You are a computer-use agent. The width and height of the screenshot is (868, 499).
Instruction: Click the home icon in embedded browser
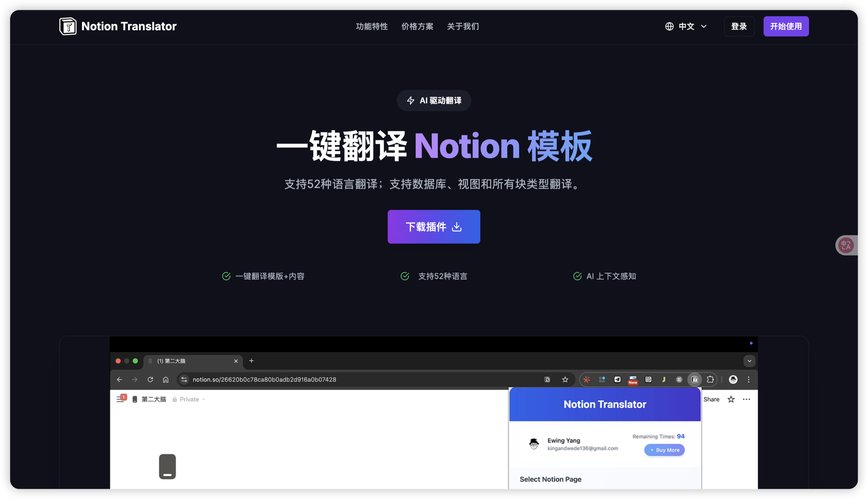[166, 379]
